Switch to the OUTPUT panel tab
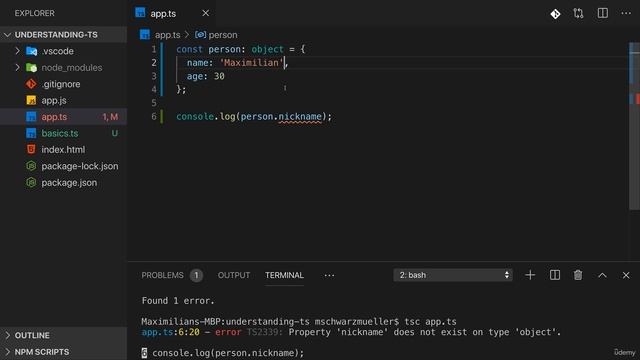 click(x=234, y=276)
